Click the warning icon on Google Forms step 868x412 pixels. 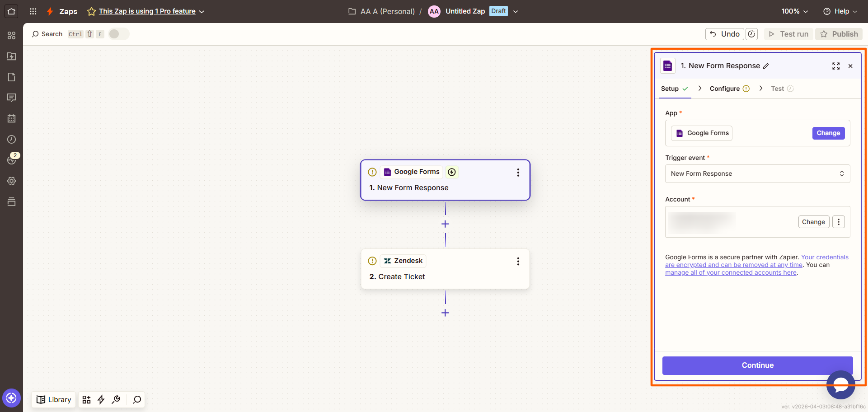tap(372, 172)
